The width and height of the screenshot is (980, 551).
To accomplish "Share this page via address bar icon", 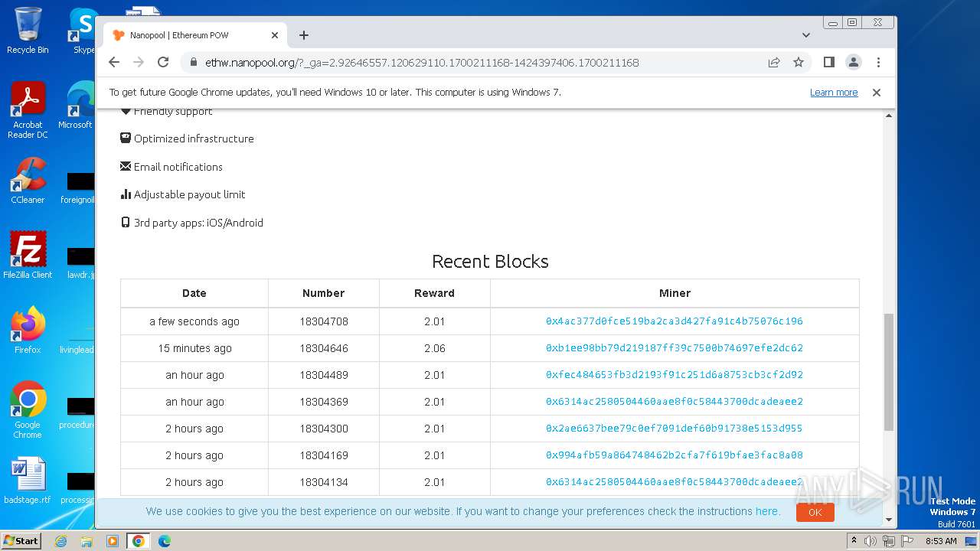I will 774,62.
